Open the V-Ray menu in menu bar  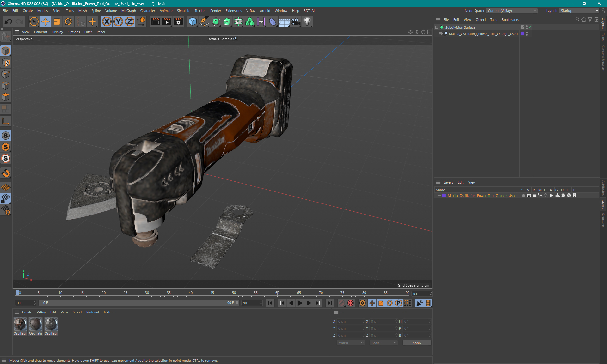click(x=251, y=11)
